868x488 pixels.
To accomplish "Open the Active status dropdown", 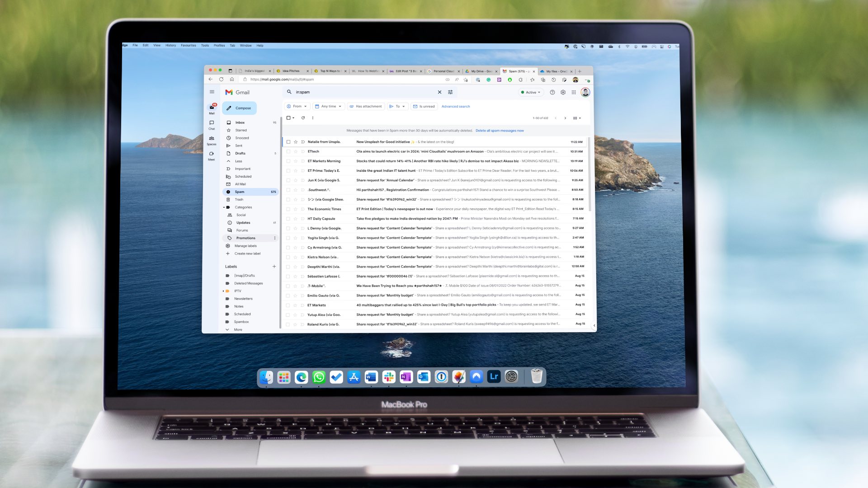I will click(531, 92).
